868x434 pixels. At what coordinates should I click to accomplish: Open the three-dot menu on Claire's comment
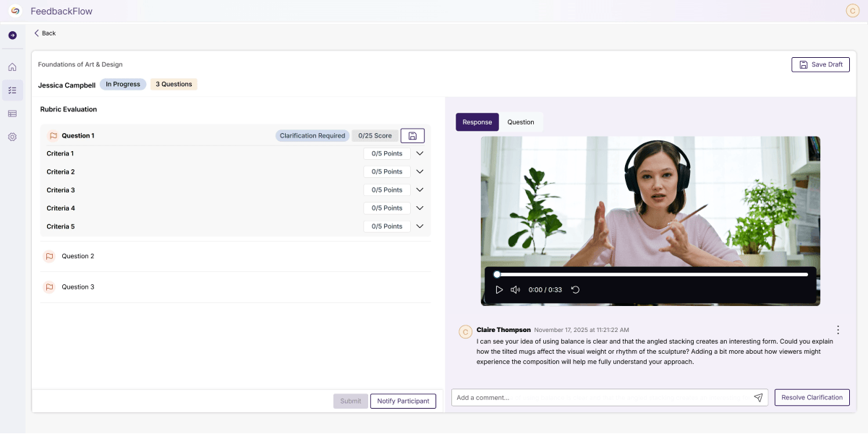click(x=838, y=330)
